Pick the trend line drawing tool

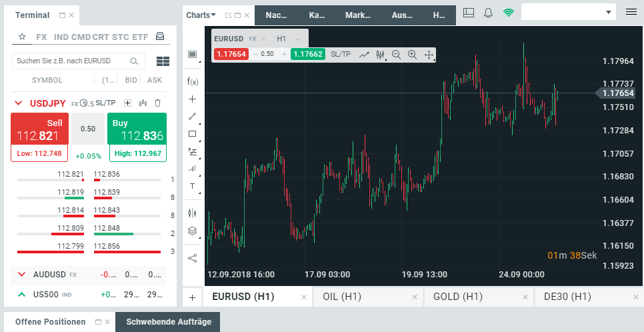(192, 116)
